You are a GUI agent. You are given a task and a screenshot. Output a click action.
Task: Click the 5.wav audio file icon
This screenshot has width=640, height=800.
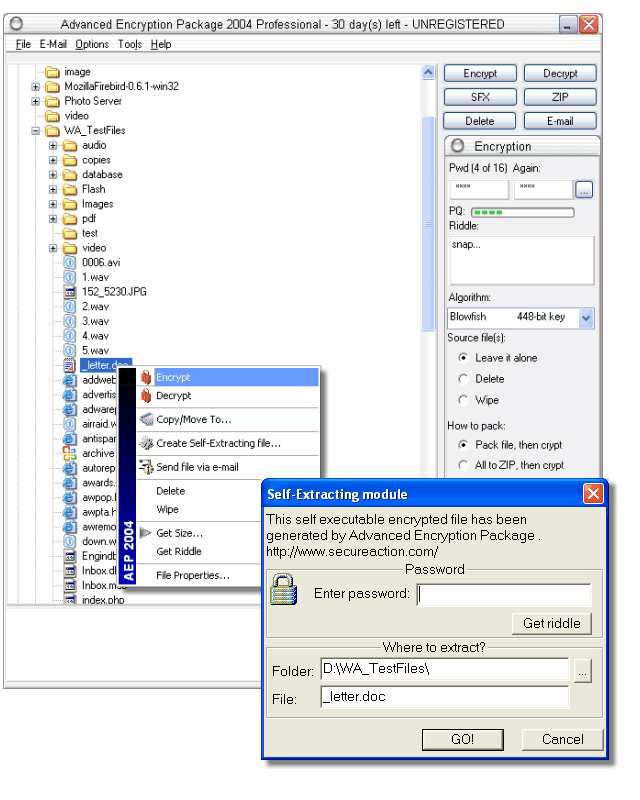pos(69,351)
